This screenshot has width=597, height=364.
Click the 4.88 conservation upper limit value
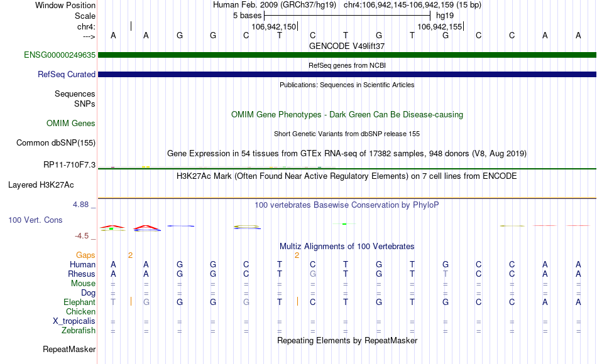coord(80,205)
